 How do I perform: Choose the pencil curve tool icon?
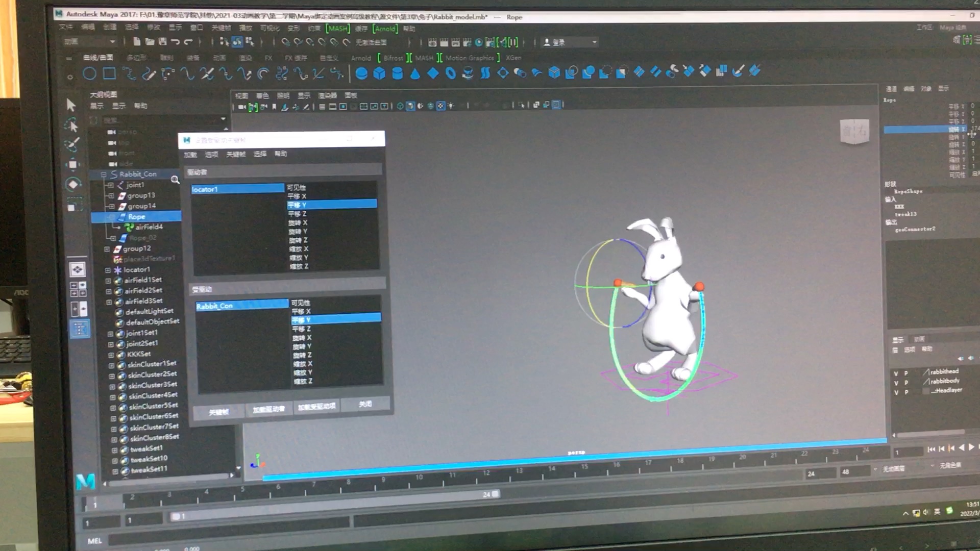149,74
